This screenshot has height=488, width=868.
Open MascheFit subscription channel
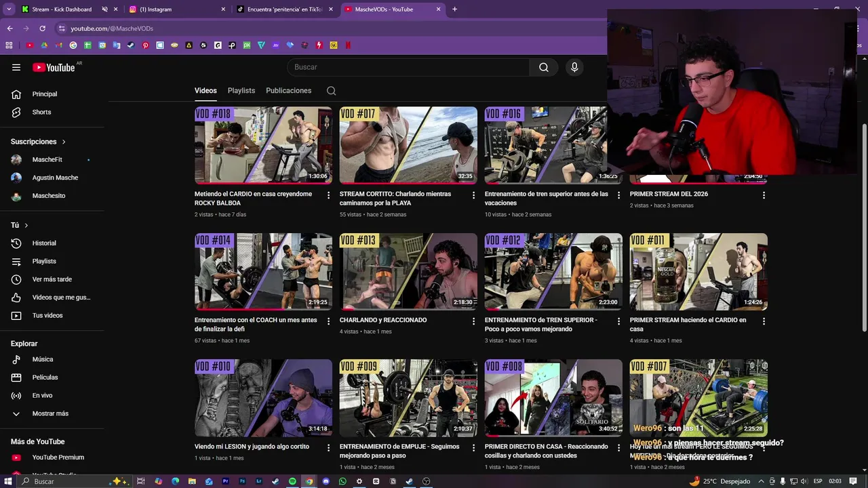click(x=47, y=160)
